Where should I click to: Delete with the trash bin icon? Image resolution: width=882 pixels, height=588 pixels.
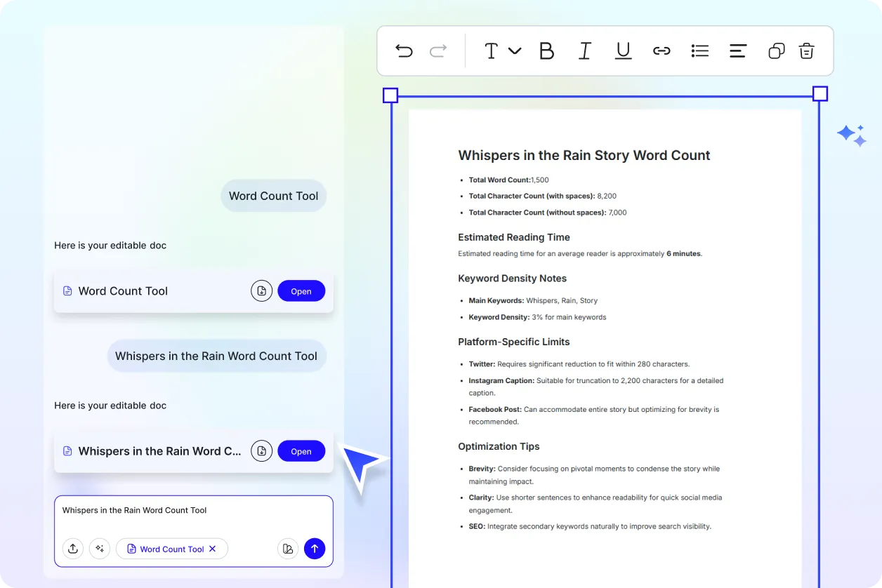click(x=807, y=51)
